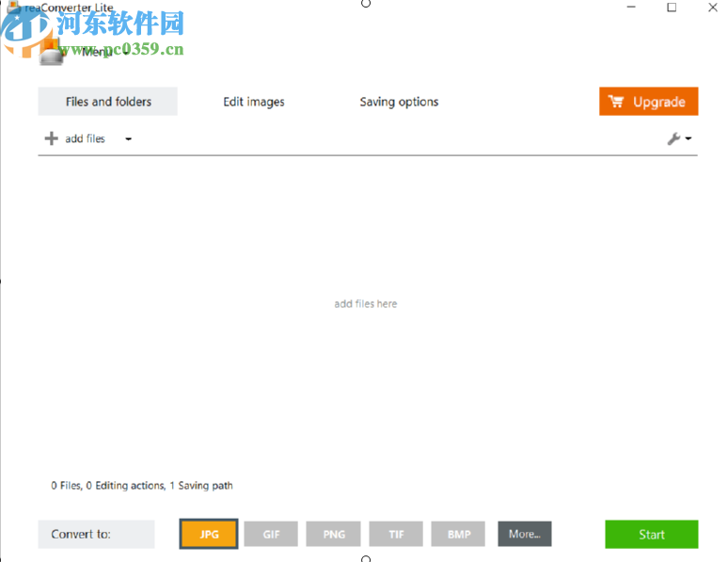Open the Files and folders tab
The height and width of the screenshot is (562, 728).
pyautogui.click(x=108, y=102)
